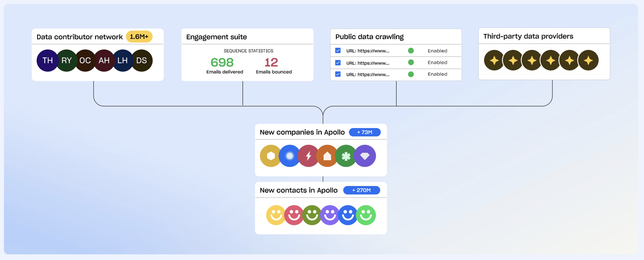Click the RY contributor avatar

[67, 61]
